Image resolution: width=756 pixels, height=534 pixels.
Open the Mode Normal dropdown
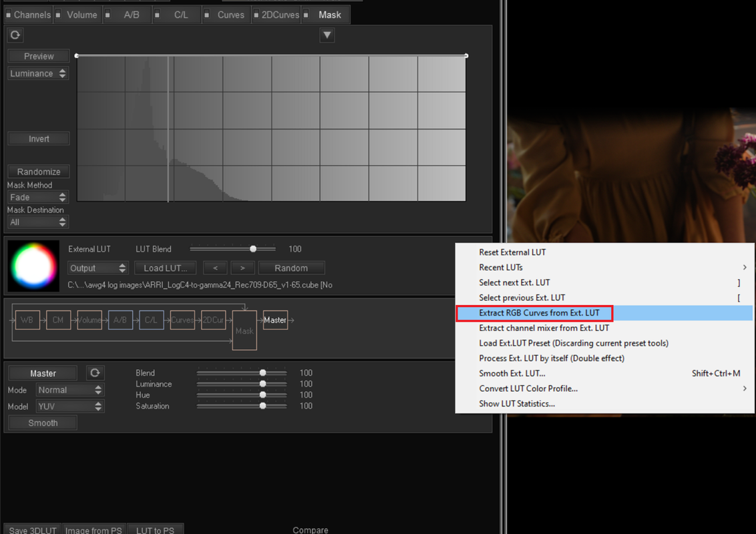pos(70,390)
